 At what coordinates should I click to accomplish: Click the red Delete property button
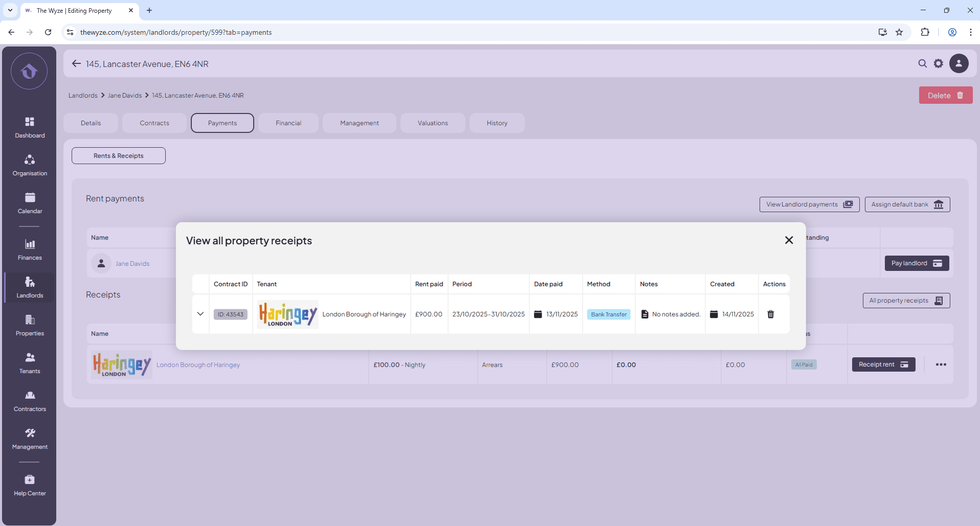point(945,96)
